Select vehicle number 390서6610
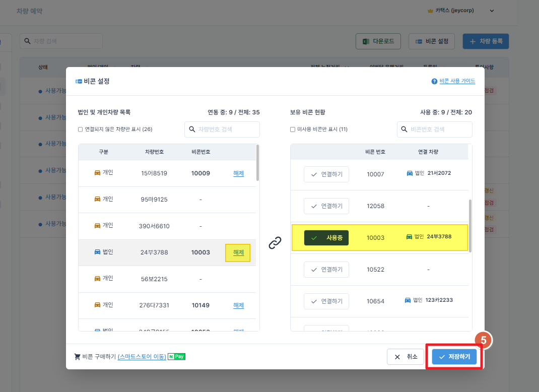539x392 pixels. point(154,226)
